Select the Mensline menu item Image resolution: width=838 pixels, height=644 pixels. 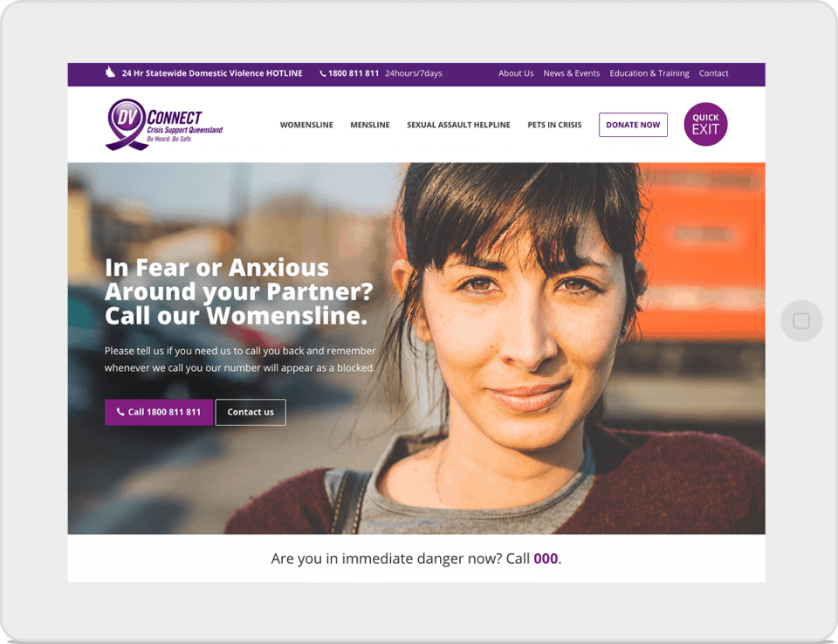[x=370, y=125]
